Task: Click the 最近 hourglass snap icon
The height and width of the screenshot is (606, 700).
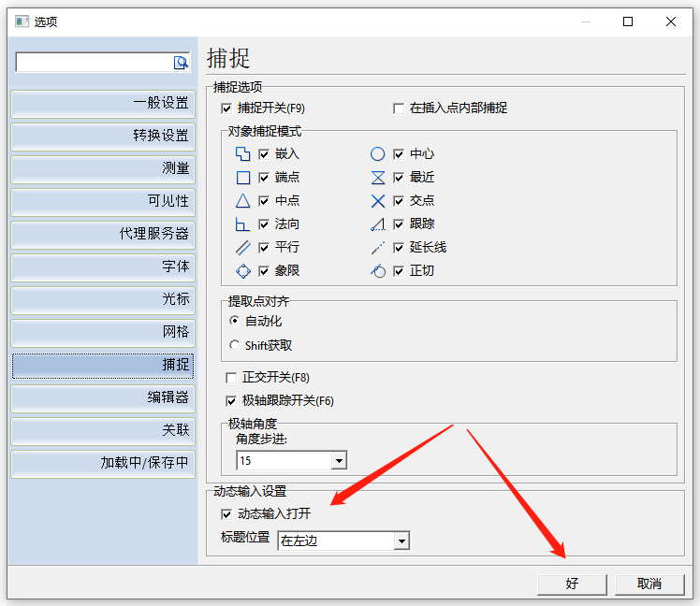Action: 378,178
